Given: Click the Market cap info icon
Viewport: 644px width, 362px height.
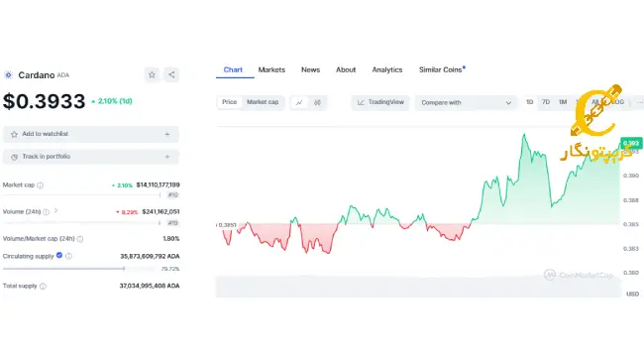Looking at the screenshot, I should [41, 185].
